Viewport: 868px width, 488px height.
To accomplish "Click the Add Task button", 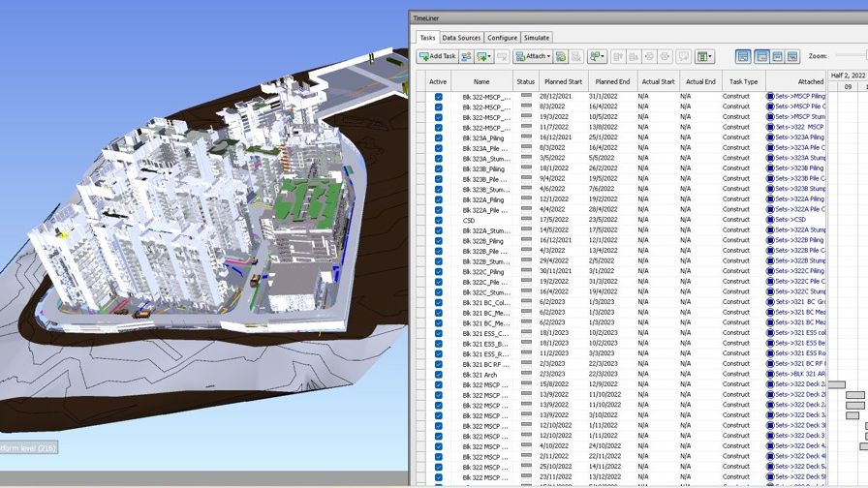I will tap(437, 56).
